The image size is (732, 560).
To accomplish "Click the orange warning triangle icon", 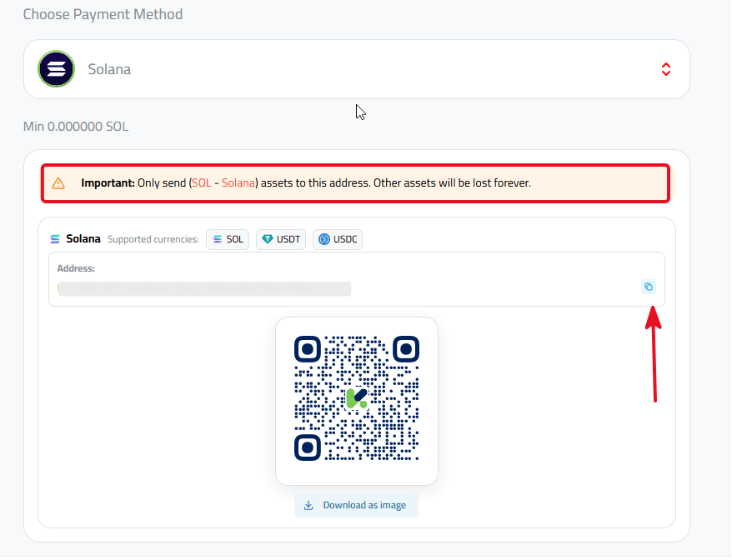I will [x=58, y=183].
